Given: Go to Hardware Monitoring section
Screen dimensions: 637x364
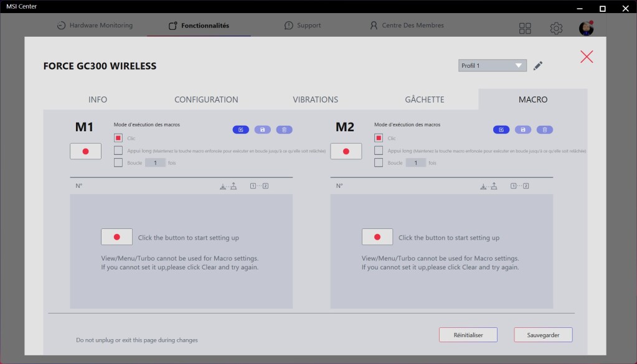Looking at the screenshot, I should click(95, 26).
